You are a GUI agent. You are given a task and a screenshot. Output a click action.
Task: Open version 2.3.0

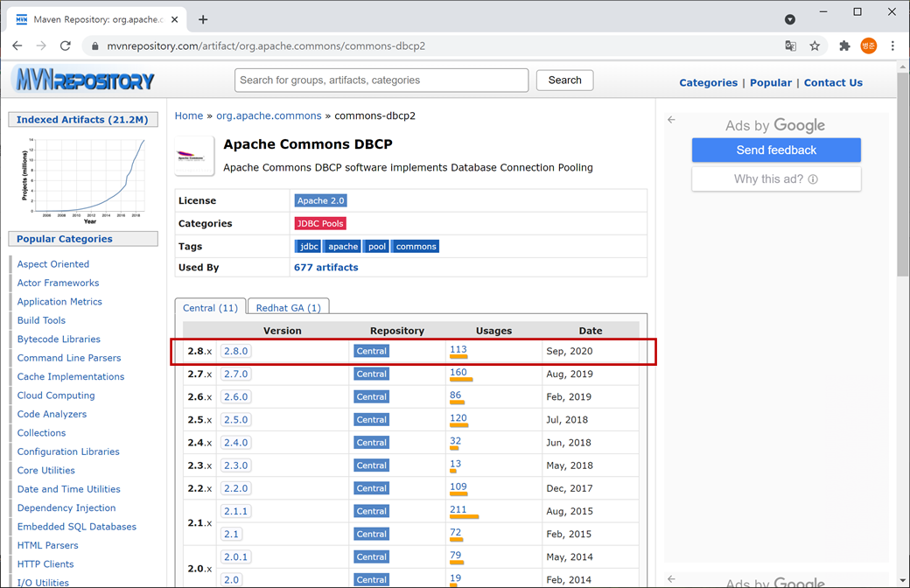(x=236, y=465)
